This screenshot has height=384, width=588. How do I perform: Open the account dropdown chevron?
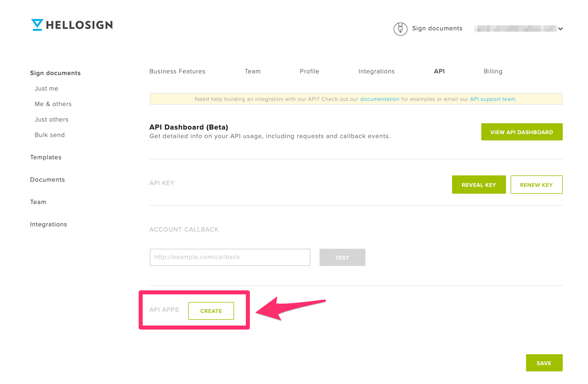tap(560, 29)
